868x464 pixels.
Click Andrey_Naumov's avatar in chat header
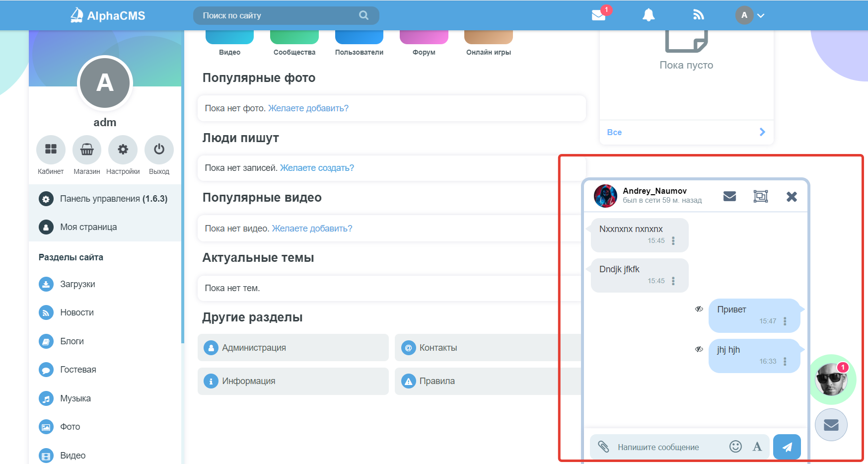(605, 196)
